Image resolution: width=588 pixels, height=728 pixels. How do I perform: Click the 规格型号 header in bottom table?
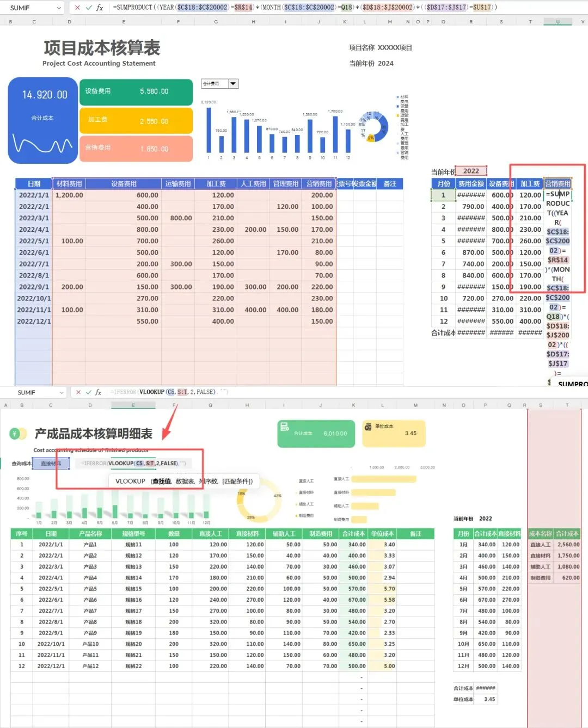133,534
